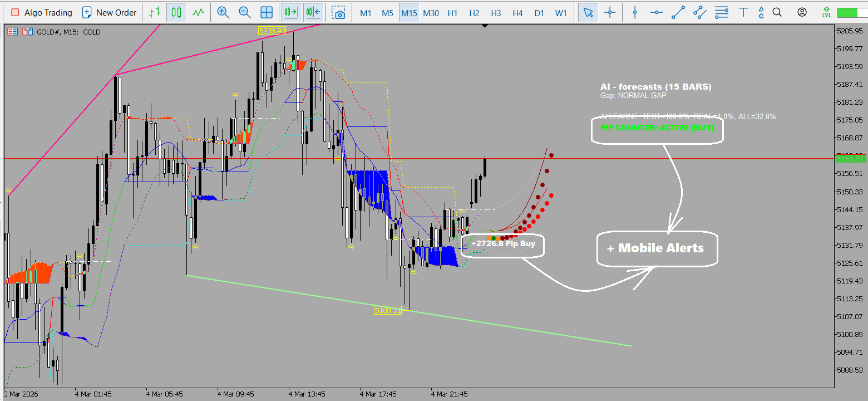This screenshot has height=401, width=868.
Task: Click 5125.61 on the price scale
Action: (850, 263)
